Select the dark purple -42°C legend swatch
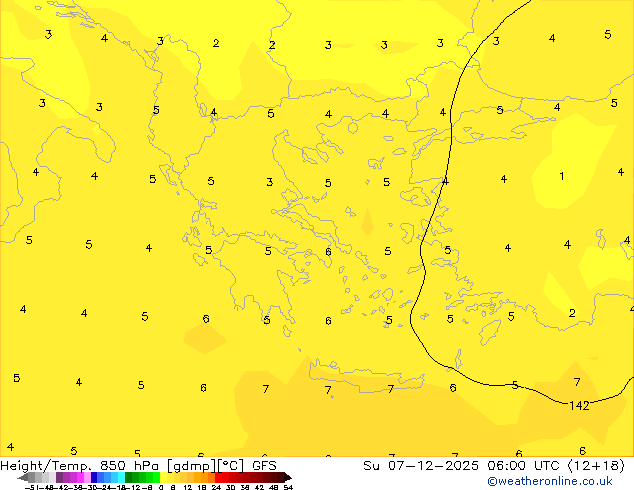Screen dimensions: 634x490 pyautogui.click(x=59, y=477)
